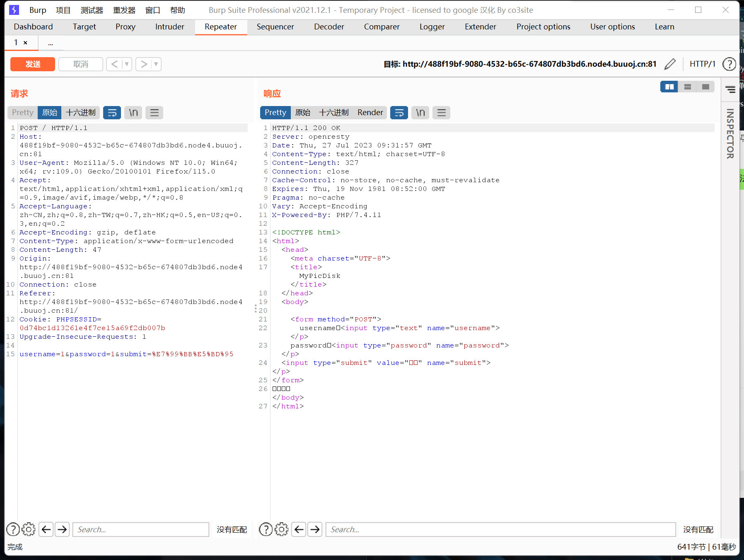Click the X-Powered-By response header line

pos(326,215)
